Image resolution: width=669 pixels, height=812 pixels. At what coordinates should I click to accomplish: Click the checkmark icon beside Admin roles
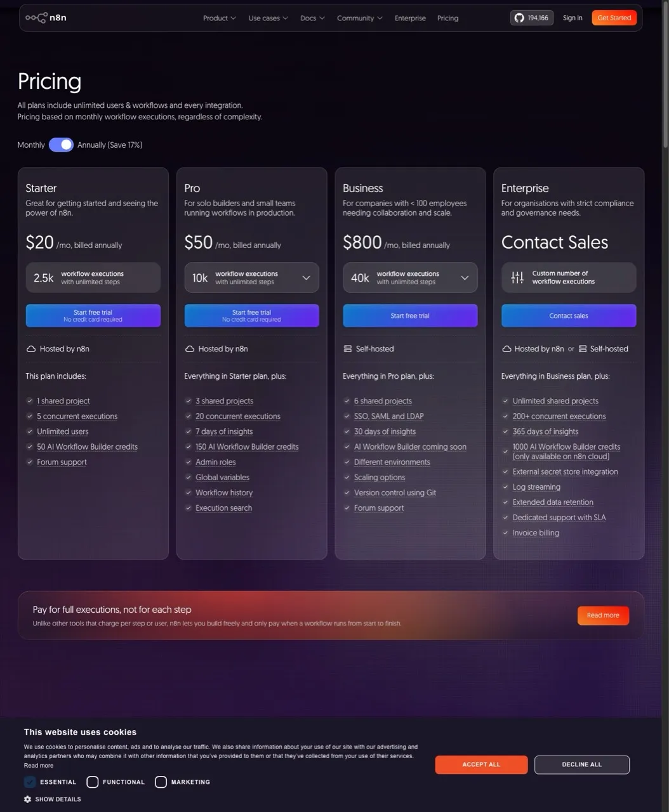click(189, 462)
